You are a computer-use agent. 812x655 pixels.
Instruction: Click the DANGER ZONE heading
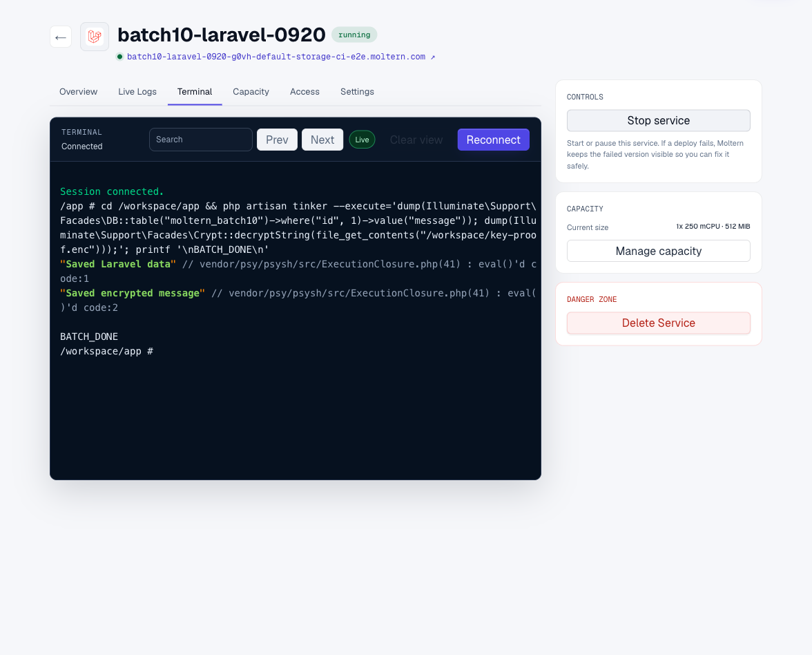pos(591,300)
